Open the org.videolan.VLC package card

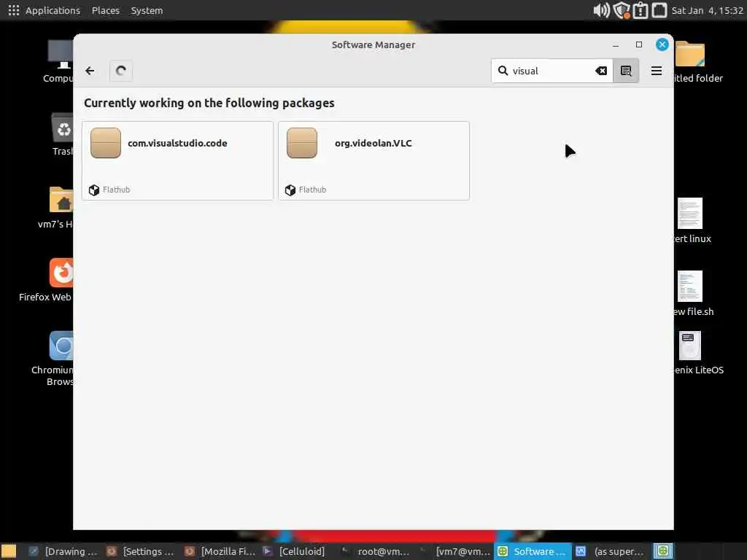point(374,161)
